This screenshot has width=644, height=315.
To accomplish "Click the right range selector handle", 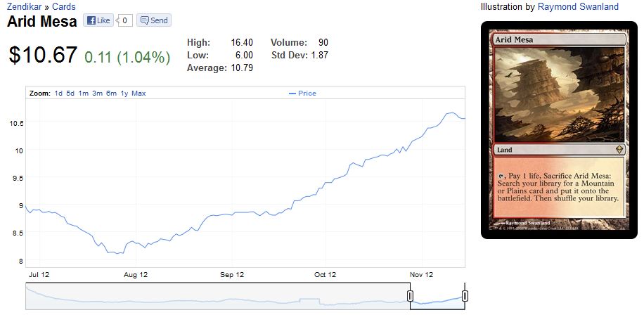I will pos(464,295).
